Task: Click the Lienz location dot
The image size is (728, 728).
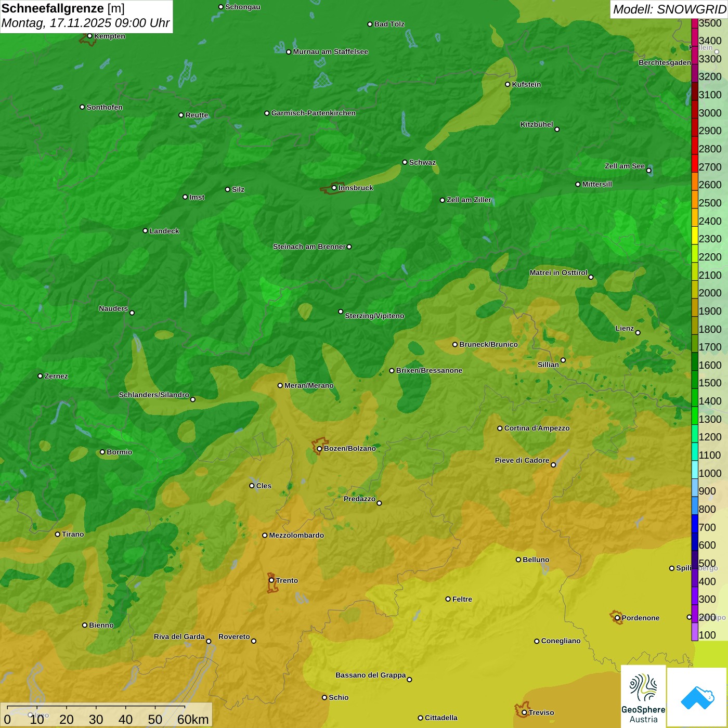Action: (x=638, y=333)
